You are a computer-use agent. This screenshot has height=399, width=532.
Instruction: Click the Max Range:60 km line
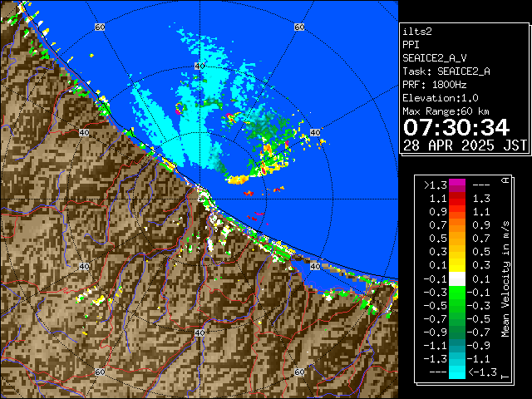point(446,111)
